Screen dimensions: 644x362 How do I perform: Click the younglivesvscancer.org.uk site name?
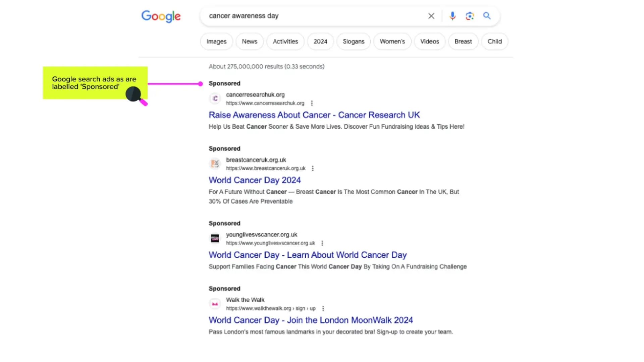[262, 235]
